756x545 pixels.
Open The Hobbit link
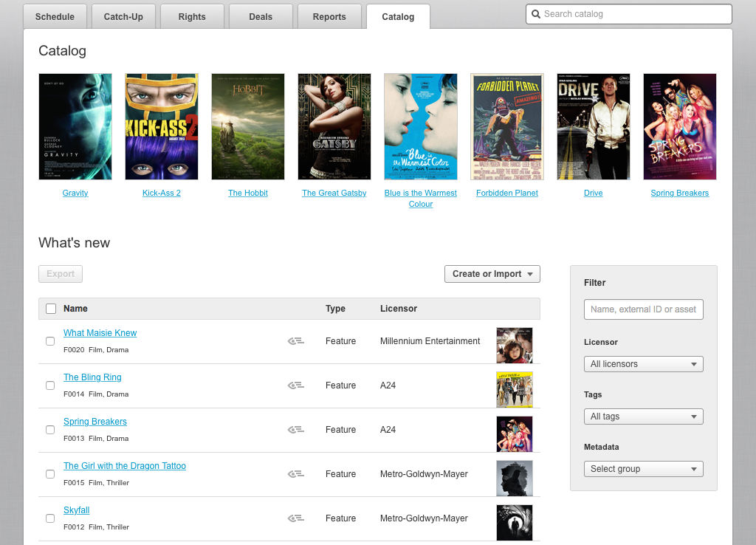click(248, 193)
